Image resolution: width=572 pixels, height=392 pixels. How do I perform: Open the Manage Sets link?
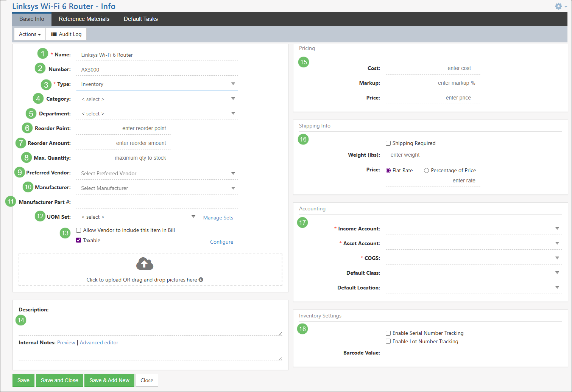(x=218, y=218)
